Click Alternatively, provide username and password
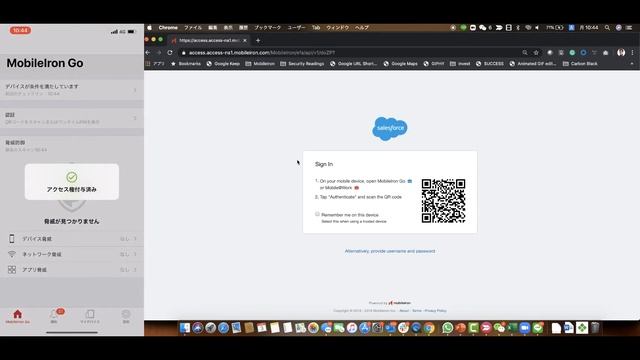This screenshot has width=640, height=360. 390,251
